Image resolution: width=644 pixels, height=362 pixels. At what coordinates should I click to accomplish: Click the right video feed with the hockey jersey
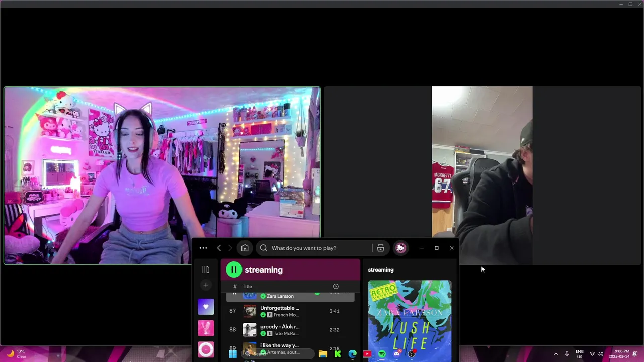coord(482,175)
